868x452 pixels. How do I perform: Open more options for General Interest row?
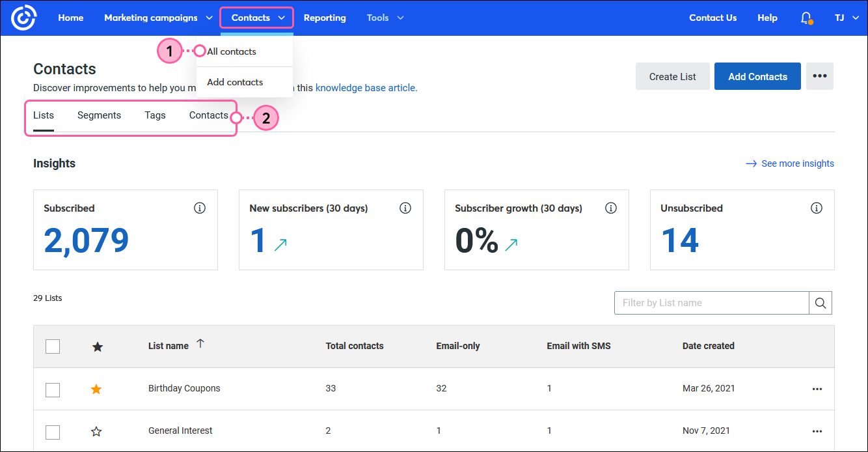click(817, 431)
